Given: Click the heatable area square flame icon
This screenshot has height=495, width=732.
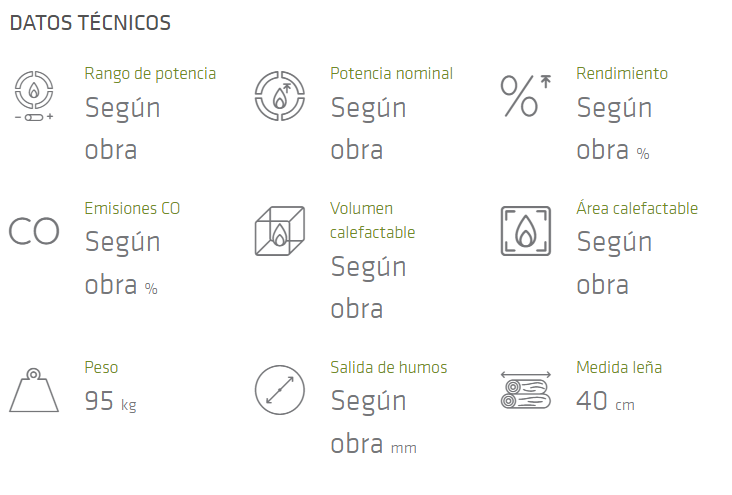Looking at the screenshot, I should coord(525,231).
